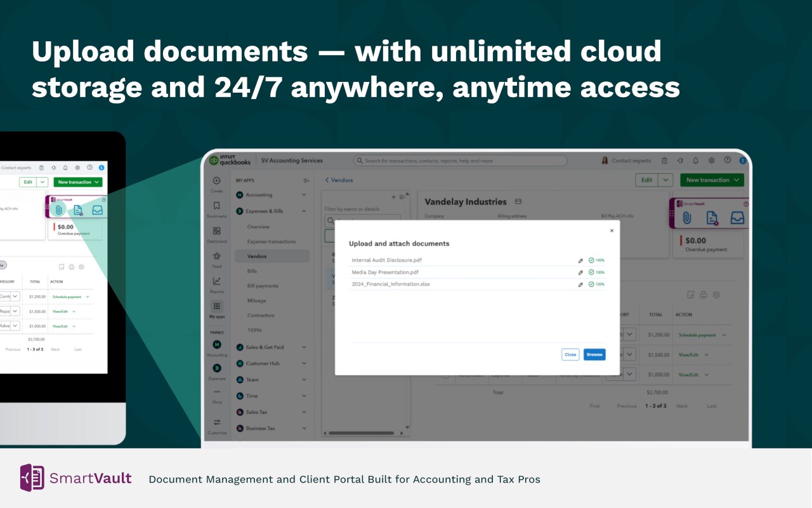Expand the Sales Tax section
812x508 pixels.
pyautogui.click(x=304, y=412)
